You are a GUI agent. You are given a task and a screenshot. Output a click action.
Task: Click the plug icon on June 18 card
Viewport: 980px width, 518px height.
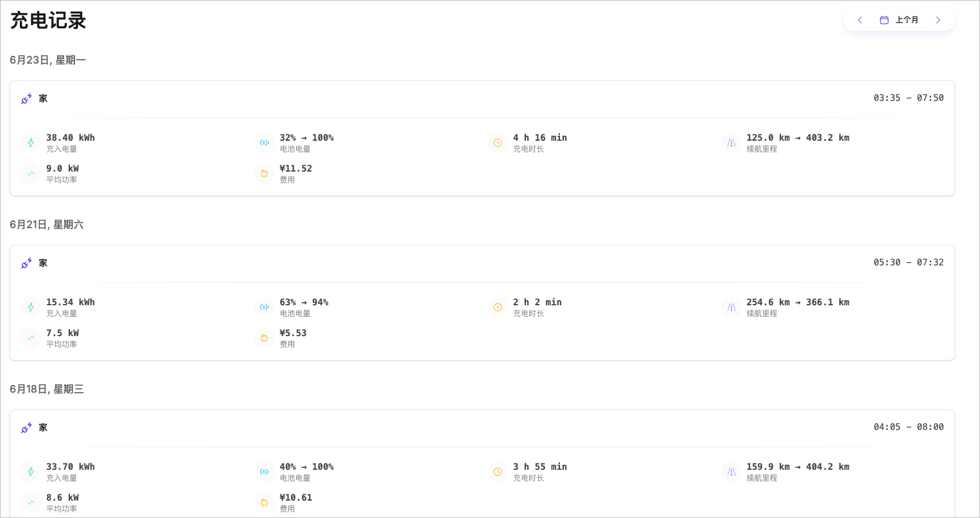click(x=26, y=428)
